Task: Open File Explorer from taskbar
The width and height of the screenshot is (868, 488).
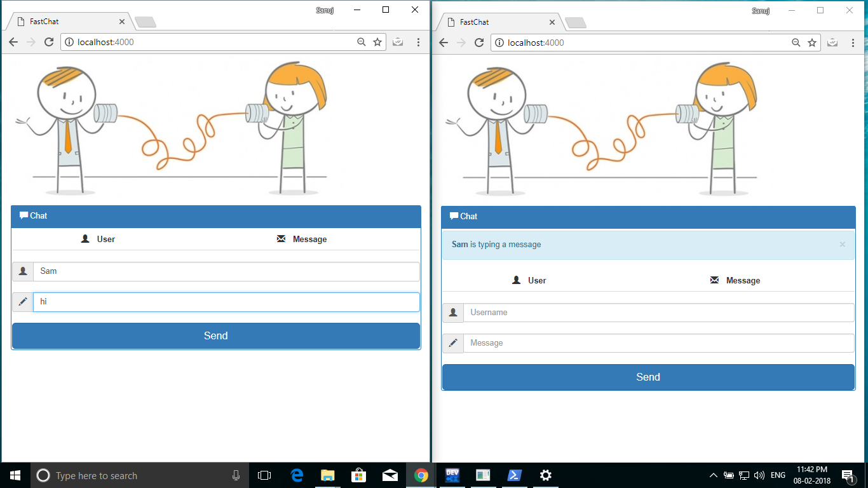Action: (328, 475)
